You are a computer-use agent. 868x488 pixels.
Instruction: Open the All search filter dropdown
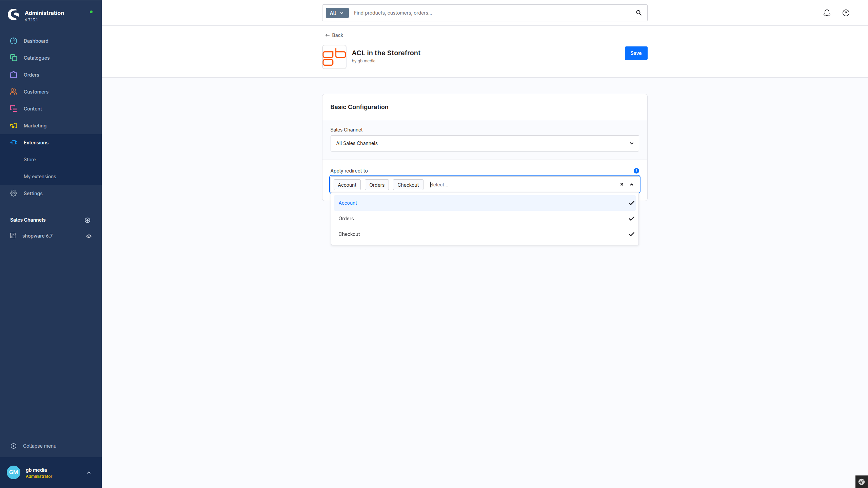337,13
